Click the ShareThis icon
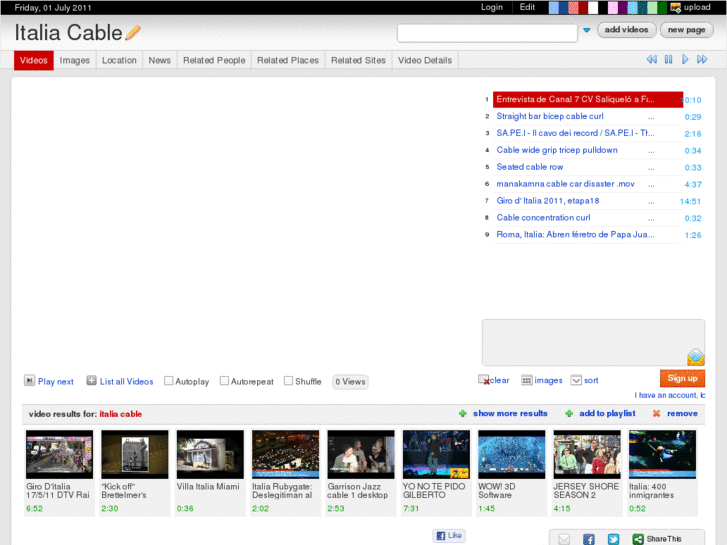Screen dimensions: 727x545 point(638,539)
